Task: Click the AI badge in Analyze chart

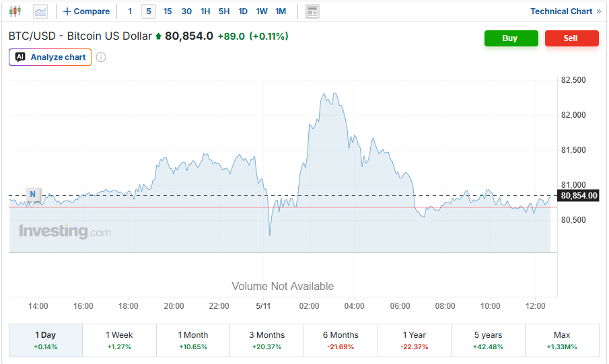Action: pos(20,57)
